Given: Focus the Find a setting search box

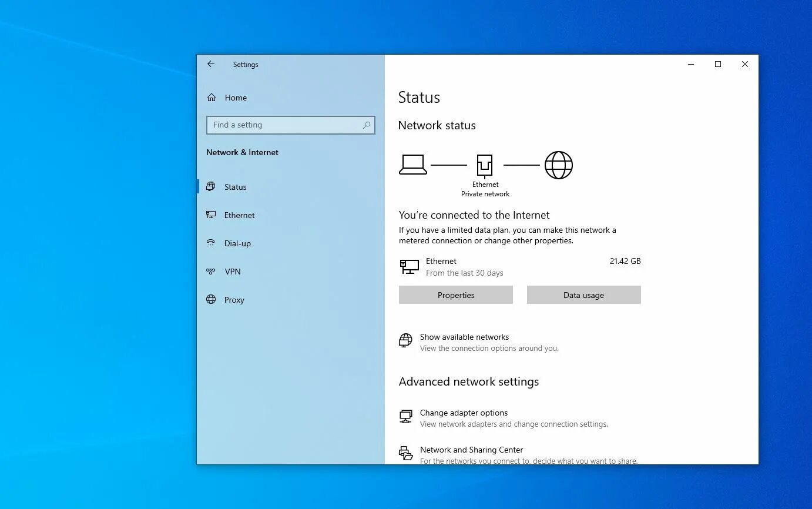Looking at the screenshot, I should coord(291,125).
